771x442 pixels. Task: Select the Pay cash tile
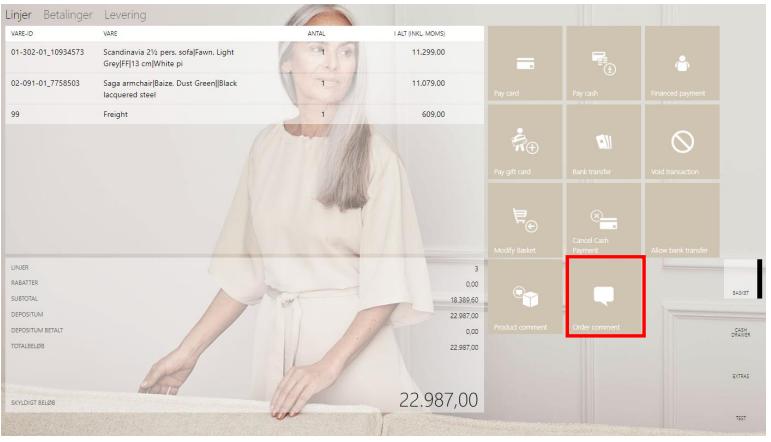[603, 64]
